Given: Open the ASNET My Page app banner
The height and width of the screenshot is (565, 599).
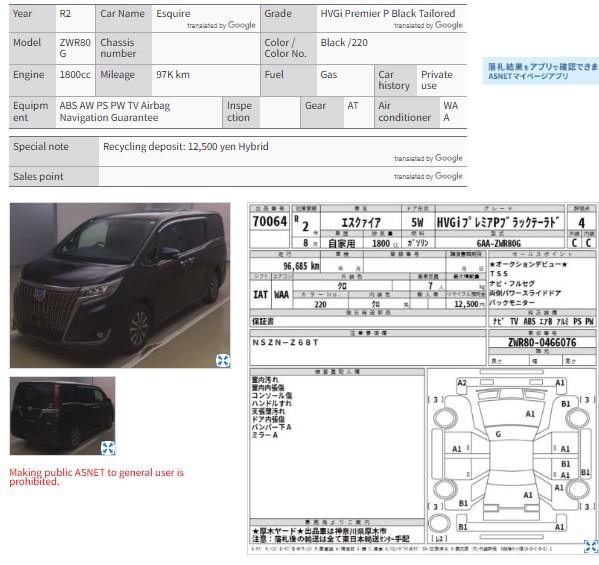Looking at the screenshot, I should 541,71.
